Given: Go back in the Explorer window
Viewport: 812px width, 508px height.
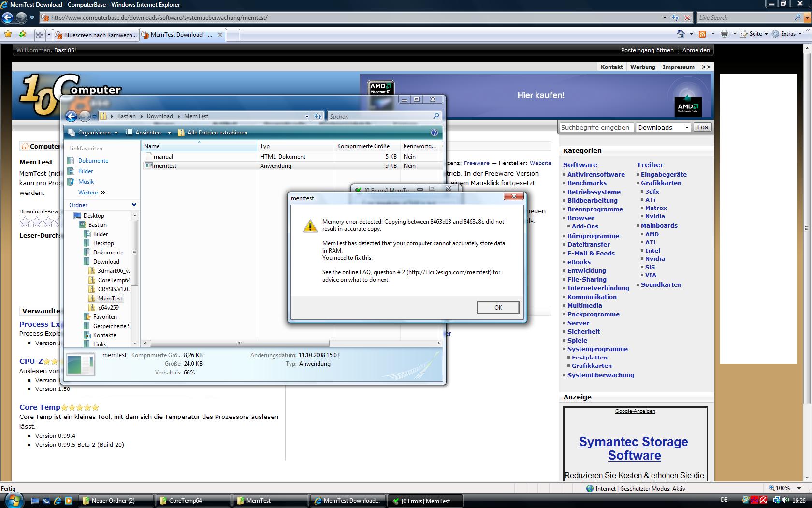Looking at the screenshot, I should (x=71, y=116).
